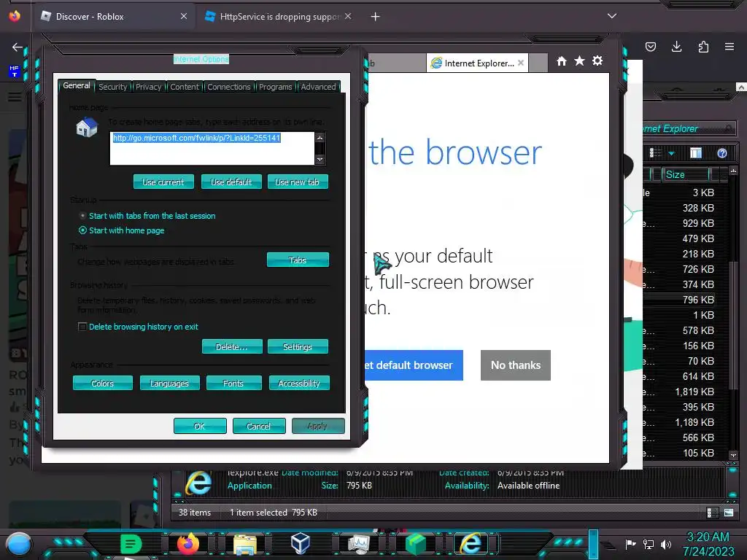Click Start orb on taskbar
The height and width of the screenshot is (560, 747).
(x=18, y=544)
